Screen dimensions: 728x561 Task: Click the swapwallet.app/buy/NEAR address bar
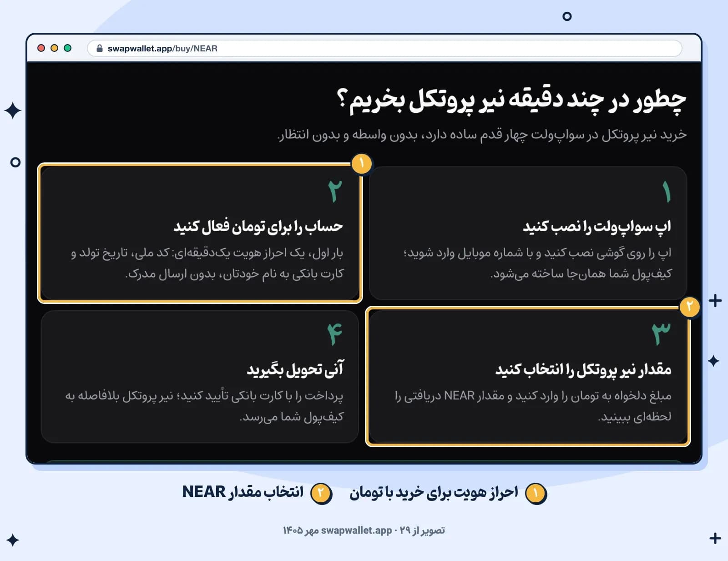(x=384, y=48)
